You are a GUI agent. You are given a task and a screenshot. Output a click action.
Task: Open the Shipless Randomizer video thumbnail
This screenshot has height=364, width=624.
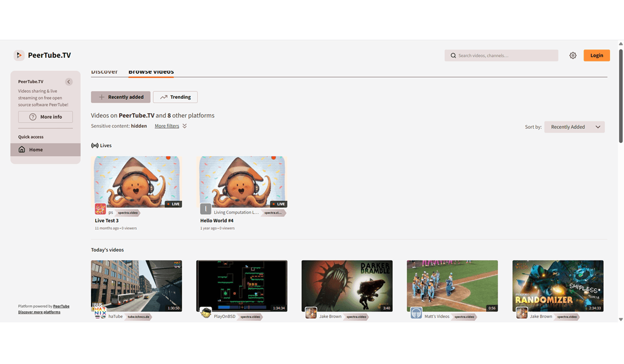pos(558,286)
